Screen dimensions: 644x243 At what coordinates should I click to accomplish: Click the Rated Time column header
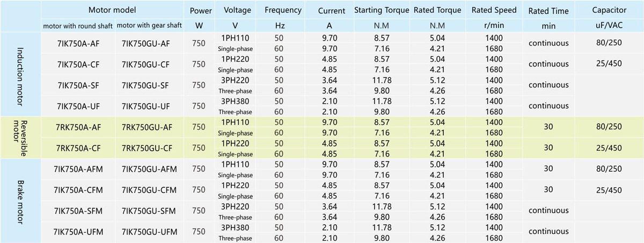(548, 11)
